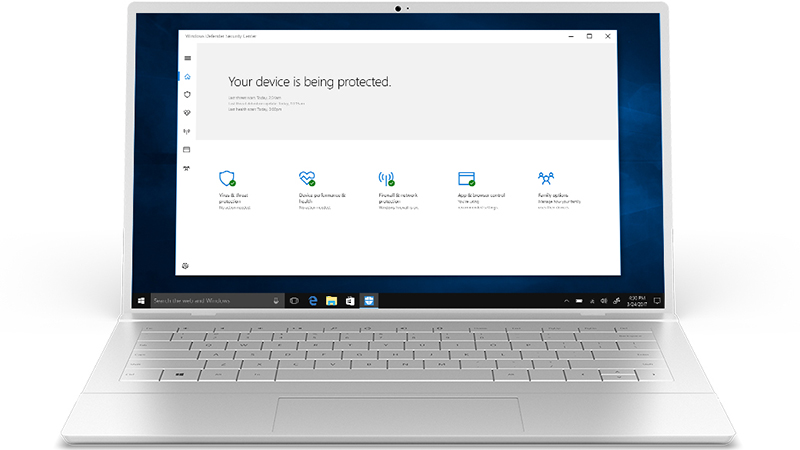Show hidden system tray icons
Screen dimensions: 800x450
(x=567, y=300)
